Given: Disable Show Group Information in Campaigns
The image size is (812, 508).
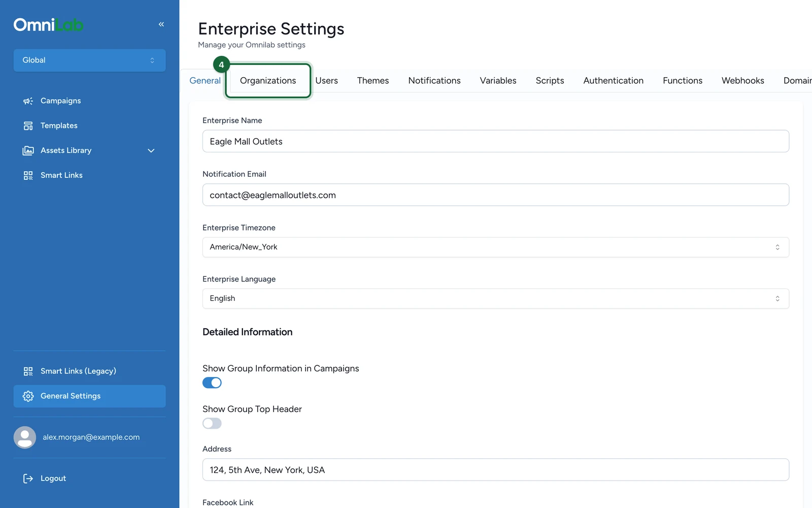Looking at the screenshot, I should 212,383.
